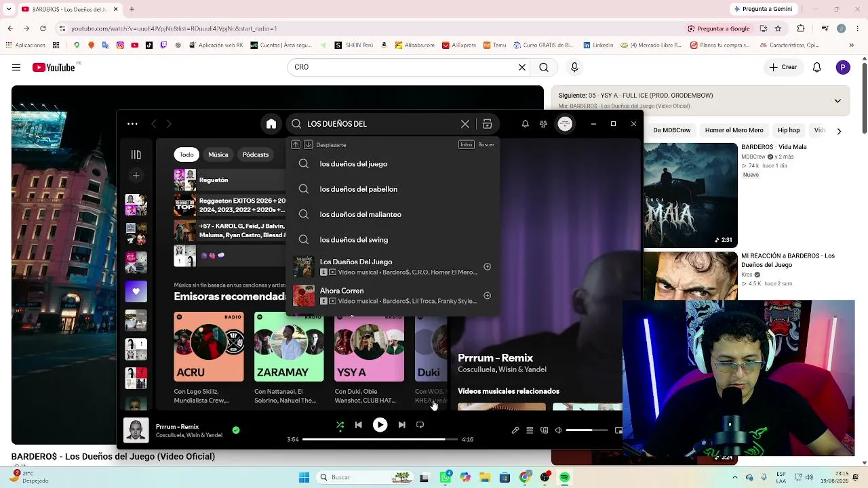Viewport: 868px width, 488px height.
Task: Click the Spotify search text field
Action: click(380, 124)
